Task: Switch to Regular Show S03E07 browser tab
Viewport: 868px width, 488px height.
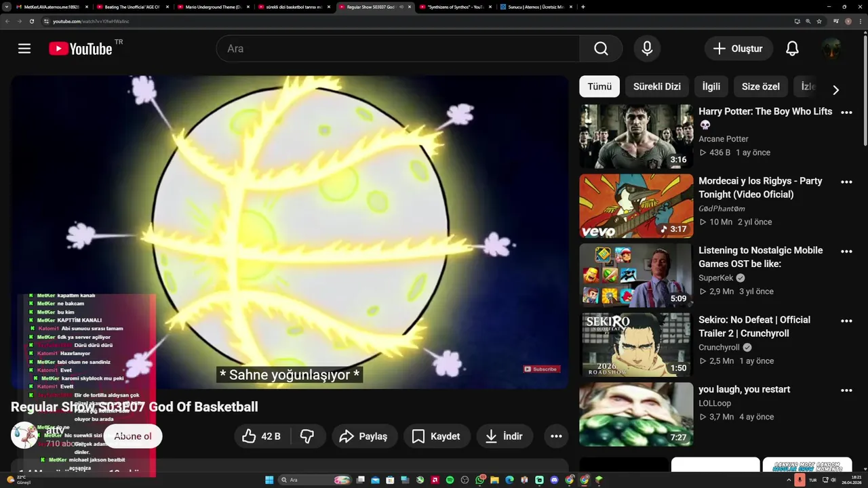Action: click(375, 7)
